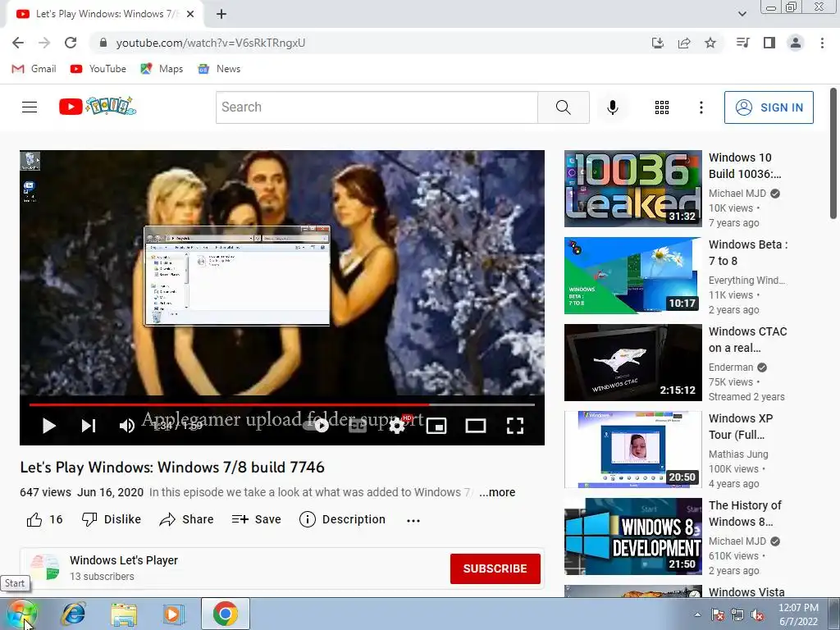Viewport: 840px width, 630px height.
Task: Toggle subtitles/closed captions
Action: (x=358, y=426)
